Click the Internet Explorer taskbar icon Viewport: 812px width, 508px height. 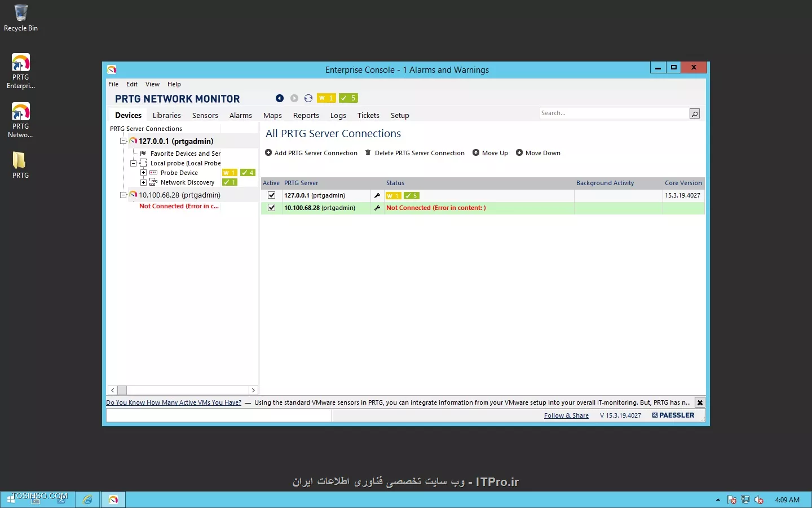click(x=87, y=500)
